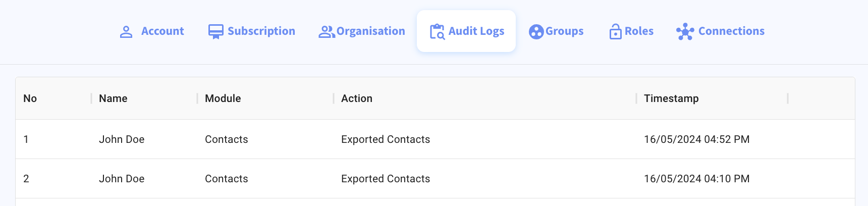Viewport: 868px width, 206px height.
Task: Open the Account tab
Action: [x=152, y=31]
